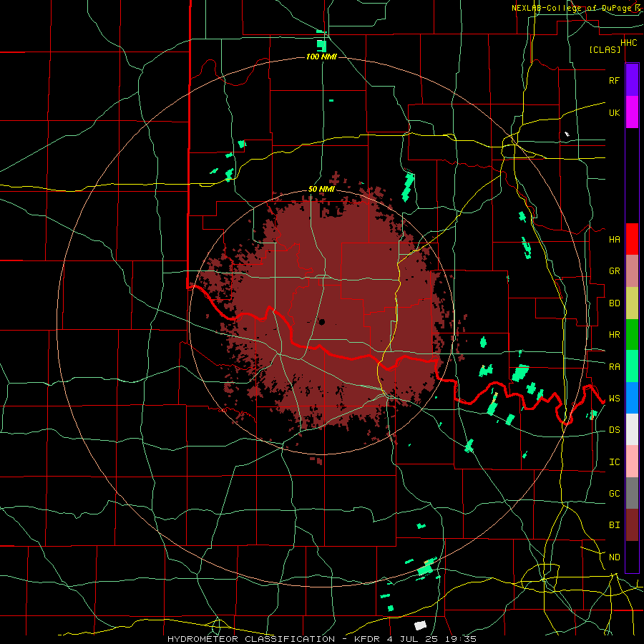Click the "IC" legend label text
Viewport: 644px width, 644px height.
click(614, 462)
